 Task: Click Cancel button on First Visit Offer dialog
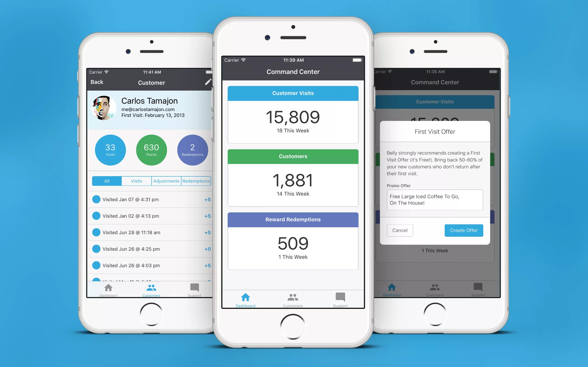(x=400, y=230)
